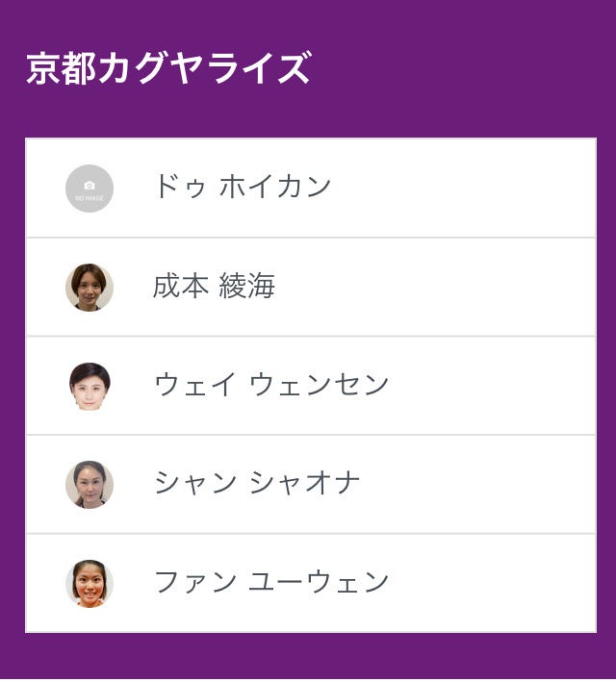Screen dimensions: 616x682
Task: Open the ウェイ ウェンセン list row
Action: pyautogui.click(x=481, y=386)
